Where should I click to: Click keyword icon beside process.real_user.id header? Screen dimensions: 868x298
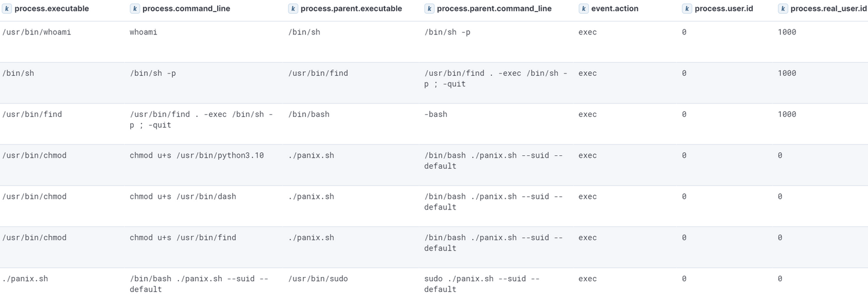tap(782, 9)
